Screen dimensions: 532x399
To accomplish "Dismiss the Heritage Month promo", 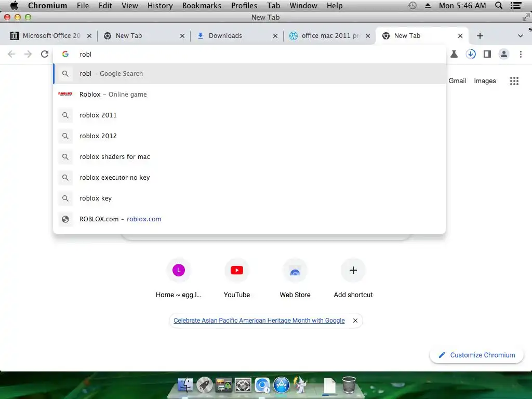I will 355,320.
